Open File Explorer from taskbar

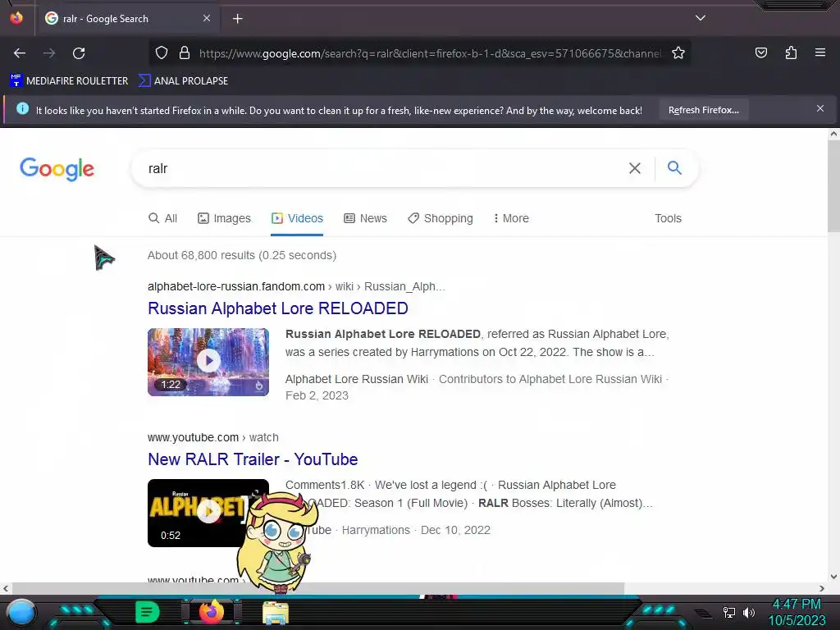(276, 614)
